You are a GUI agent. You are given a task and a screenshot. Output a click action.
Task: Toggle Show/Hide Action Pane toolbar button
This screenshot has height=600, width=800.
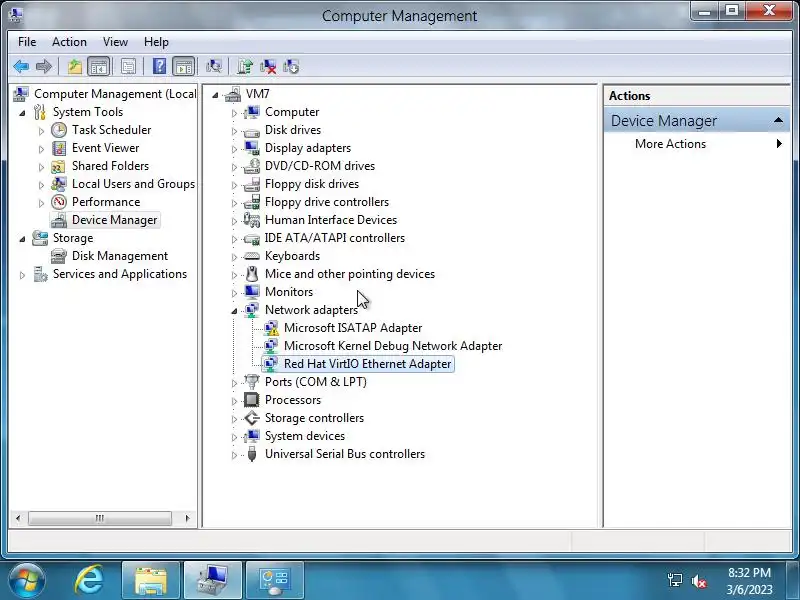pyautogui.click(x=184, y=66)
